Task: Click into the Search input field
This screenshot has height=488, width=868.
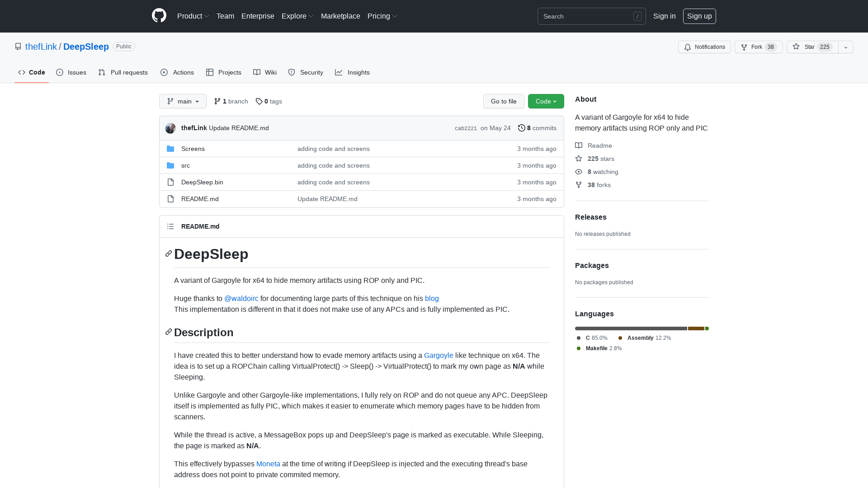Action: click(592, 16)
